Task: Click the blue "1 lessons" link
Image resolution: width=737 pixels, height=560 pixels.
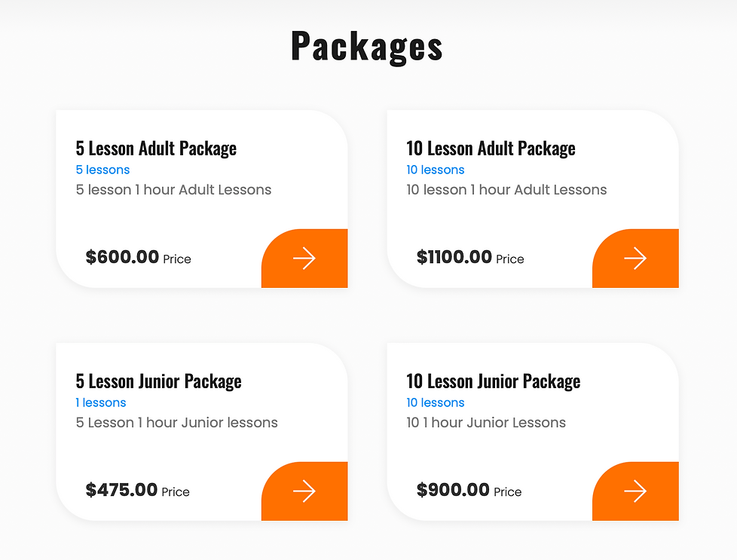Action: click(101, 402)
